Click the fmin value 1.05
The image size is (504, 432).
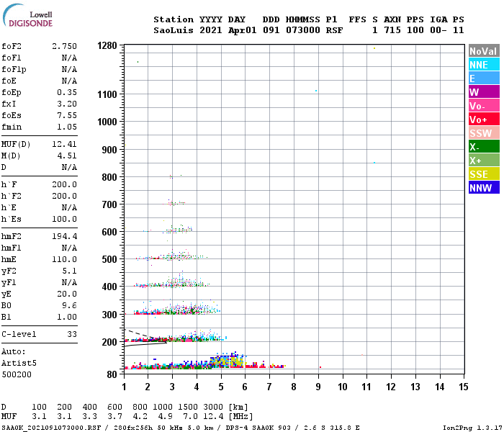tap(67, 127)
